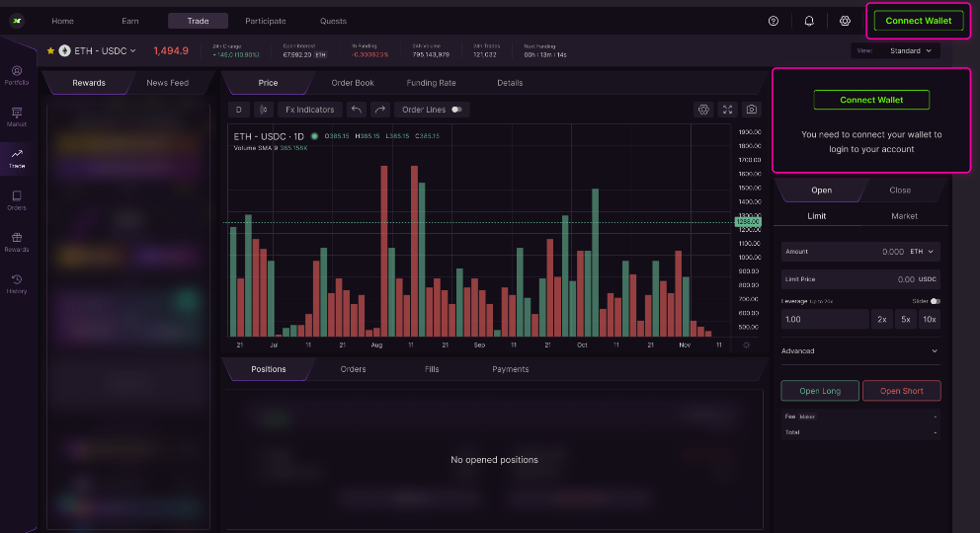The image size is (980, 533).
Task: Switch to the Order Book tab
Action: (353, 83)
